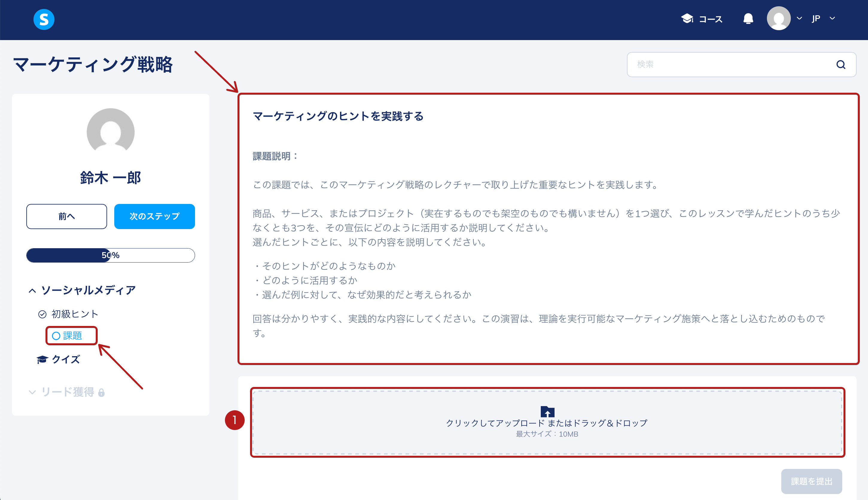This screenshot has height=500, width=868.
Task: Expand the locked リード獲得 section chevron
Action: pyautogui.click(x=32, y=392)
